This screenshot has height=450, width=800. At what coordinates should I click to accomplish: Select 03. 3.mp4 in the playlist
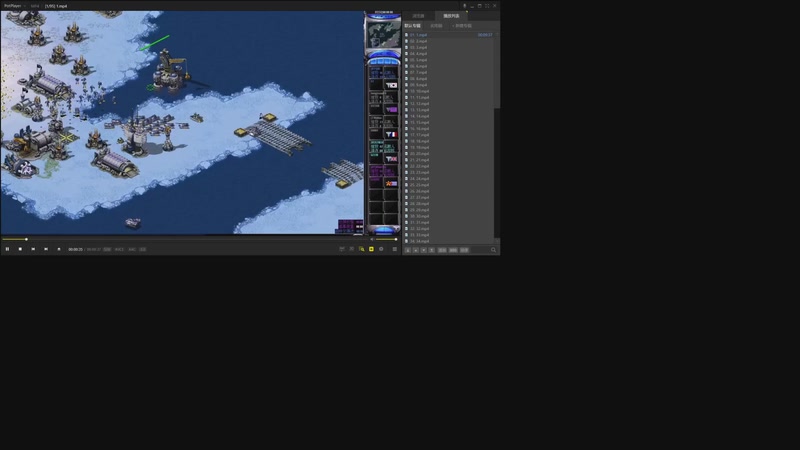click(449, 47)
